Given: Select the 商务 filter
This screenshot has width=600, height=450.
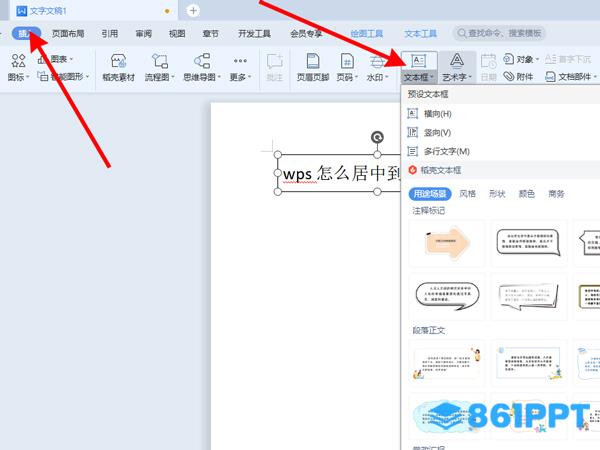Looking at the screenshot, I should pyautogui.click(x=556, y=194).
